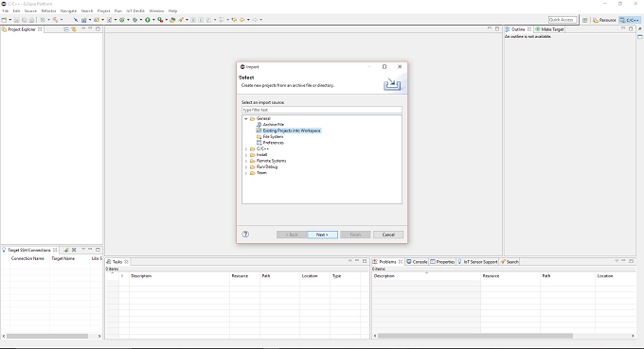Open the Navigate menu
Image resolution: width=644 pixels, height=349 pixels.
[68, 11]
